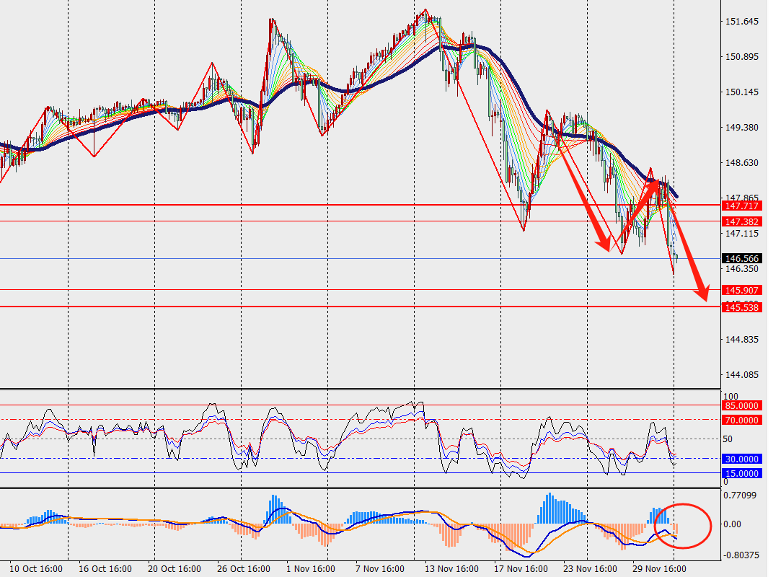Viewport: 770px width, 580px height.
Task: Click the 10 Oct 16:00 time label
Action: point(36,569)
